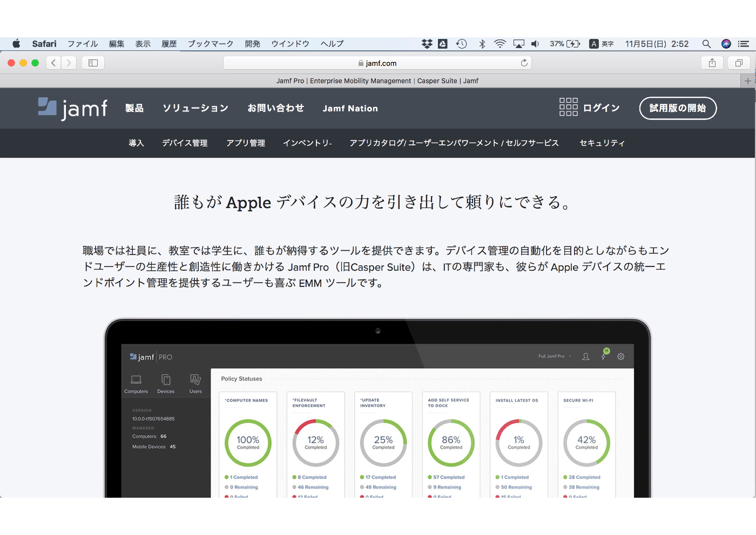Click the ログイン link

point(602,108)
